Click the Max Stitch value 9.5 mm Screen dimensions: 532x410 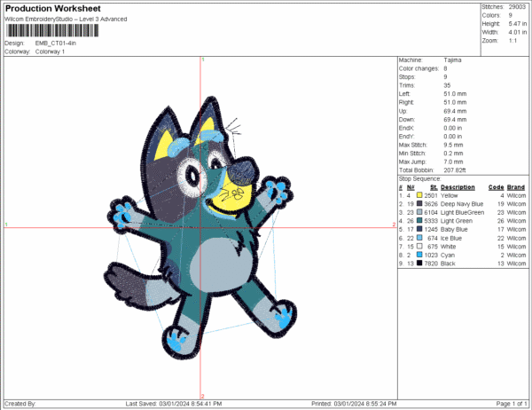click(x=453, y=145)
